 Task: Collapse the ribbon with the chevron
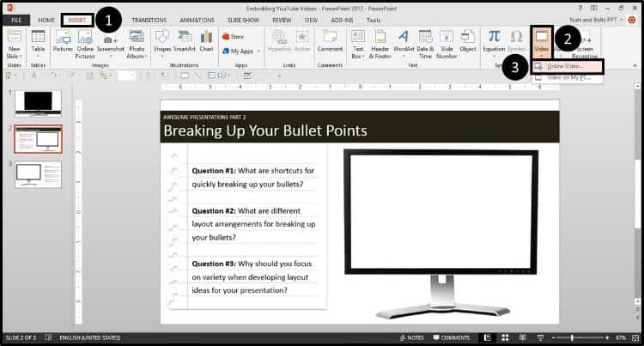(635, 65)
